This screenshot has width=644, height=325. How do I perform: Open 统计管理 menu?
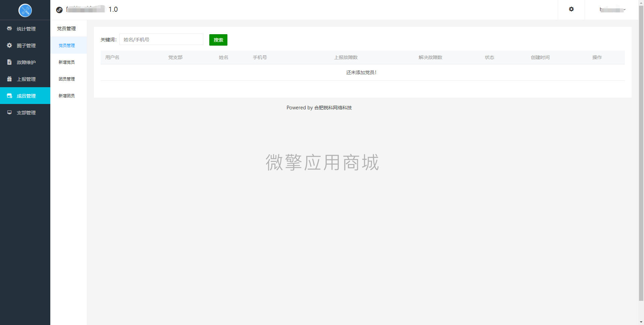coord(25,29)
